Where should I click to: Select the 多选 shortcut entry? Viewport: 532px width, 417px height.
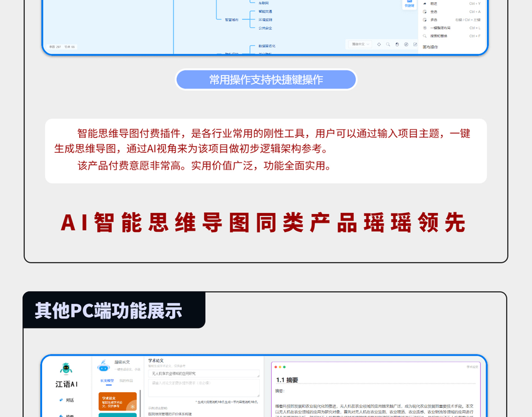452,20
